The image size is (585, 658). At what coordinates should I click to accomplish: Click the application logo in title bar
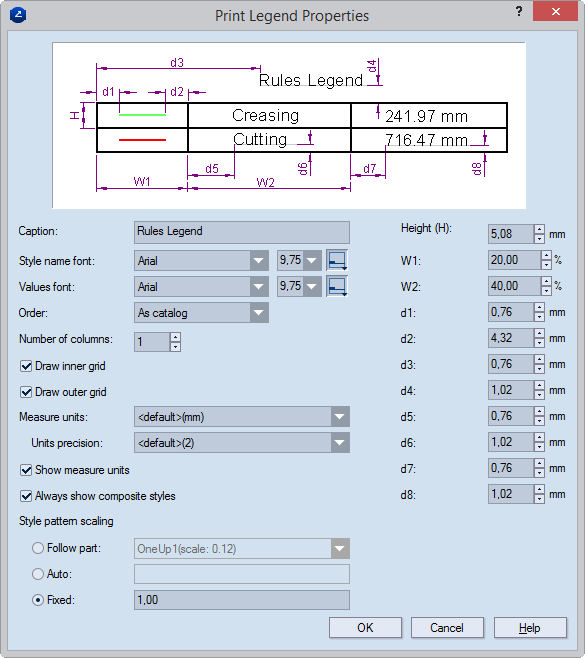coord(18,16)
